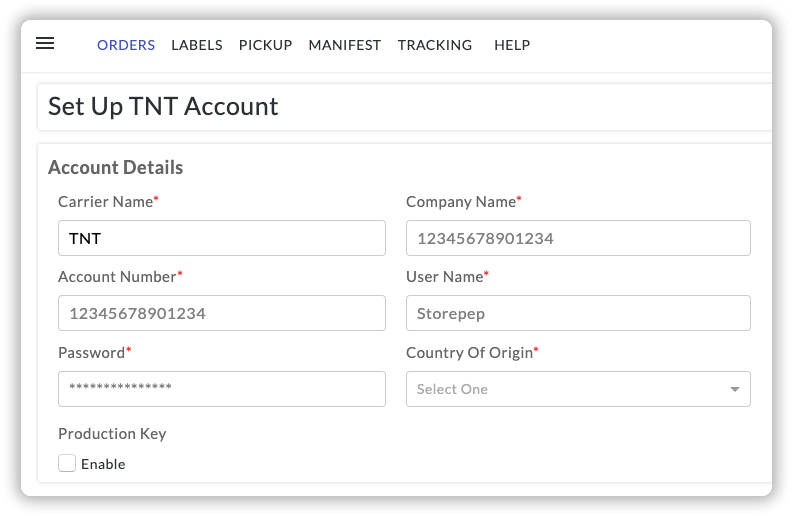Click the Set Up TNT Account heading
793x516 pixels.
tap(163, 107)
